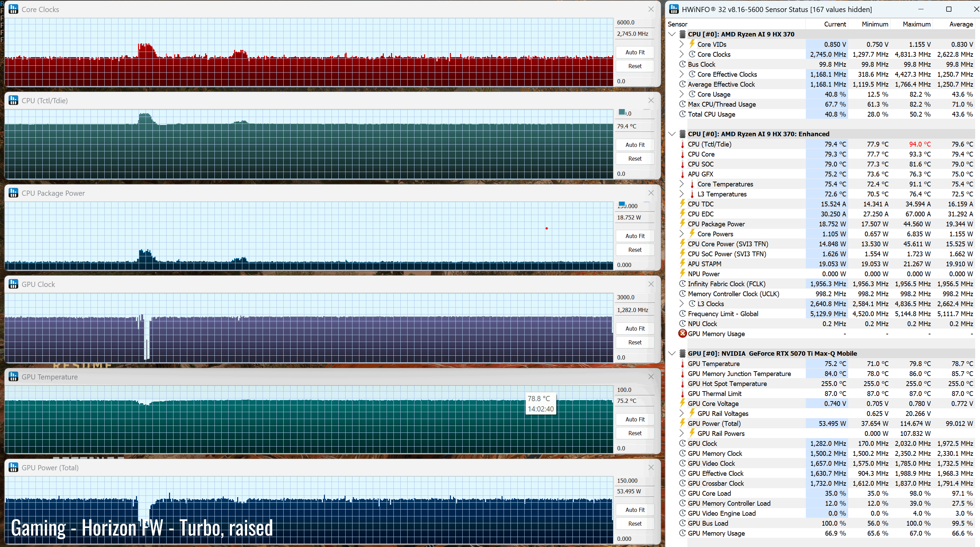Image resolution: width=980 pixels, height=547 pixels.
Task: Expand the L3 Clocks row
Action: click(681, 303)
